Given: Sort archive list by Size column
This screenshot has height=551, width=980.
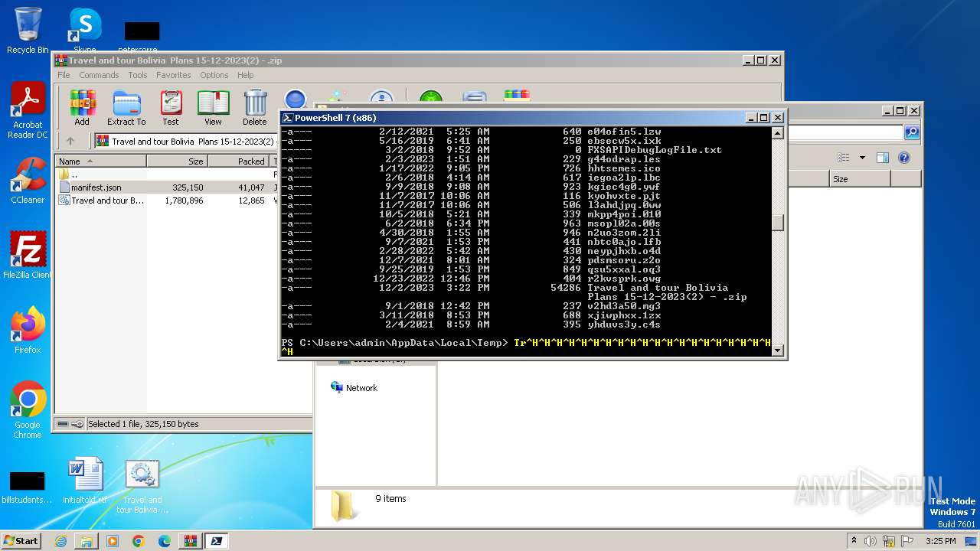Looking at the screenshot, I should point(177,161).
